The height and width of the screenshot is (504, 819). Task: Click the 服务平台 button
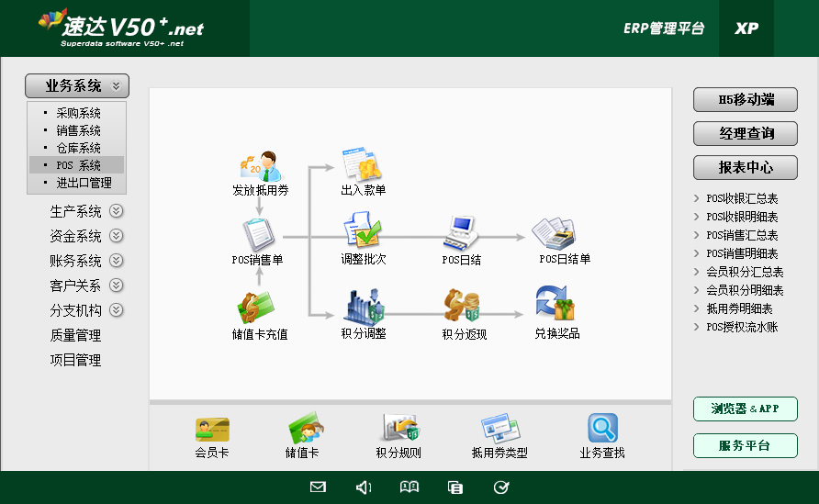(746, 445)
